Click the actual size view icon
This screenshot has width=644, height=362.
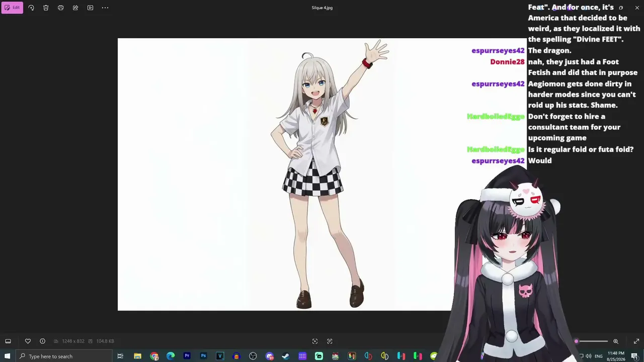pyautogui.click(x=330, y=341)
